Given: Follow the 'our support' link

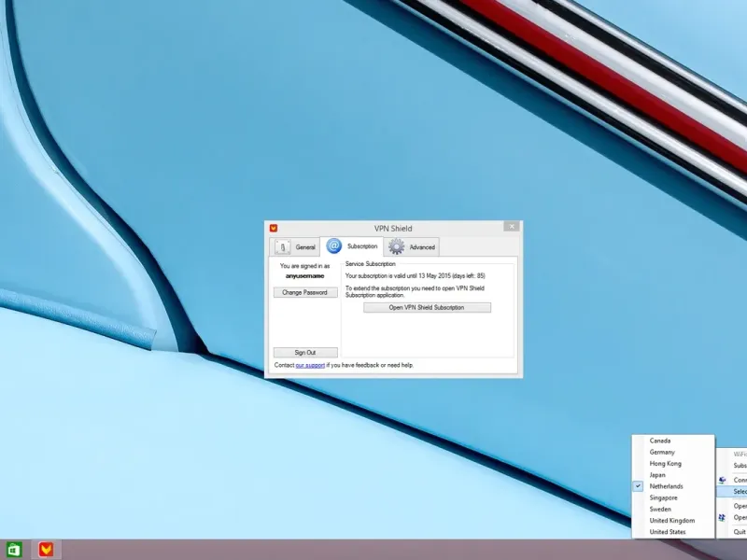Looking at the screenshot, I should tap(310, 365).
